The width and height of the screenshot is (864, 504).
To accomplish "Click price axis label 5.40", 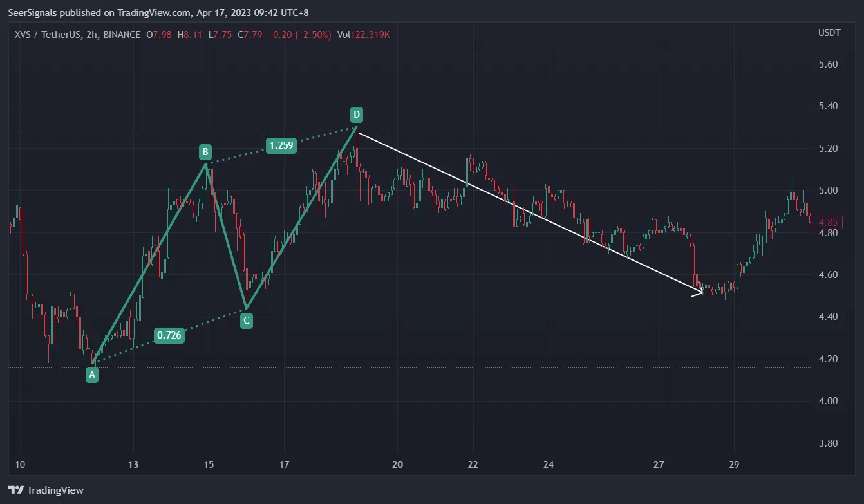I will click(828, 106).
